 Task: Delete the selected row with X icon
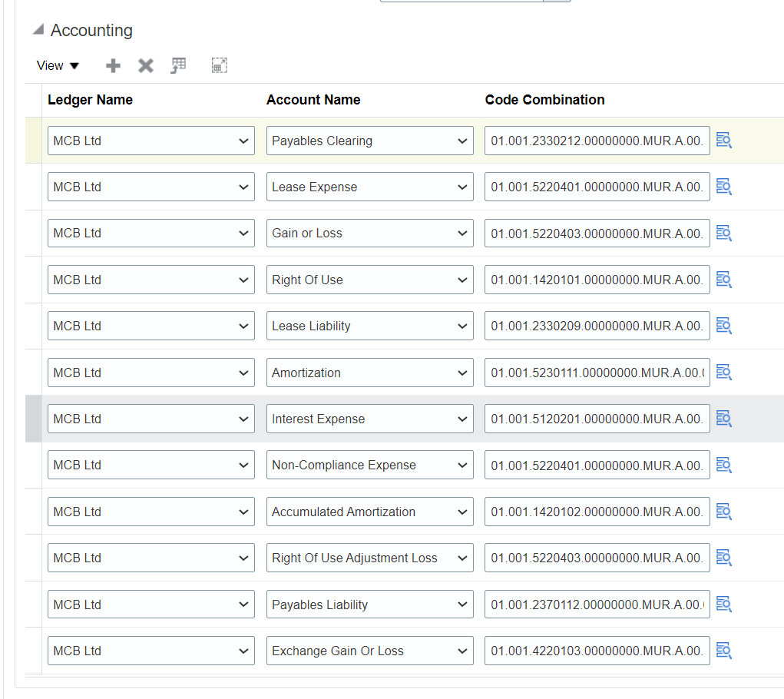click(145, 65)
